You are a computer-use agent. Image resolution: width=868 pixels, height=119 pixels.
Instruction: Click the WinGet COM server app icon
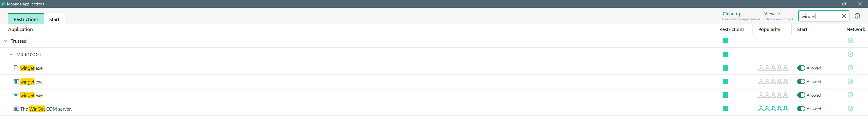coord(16,109)
